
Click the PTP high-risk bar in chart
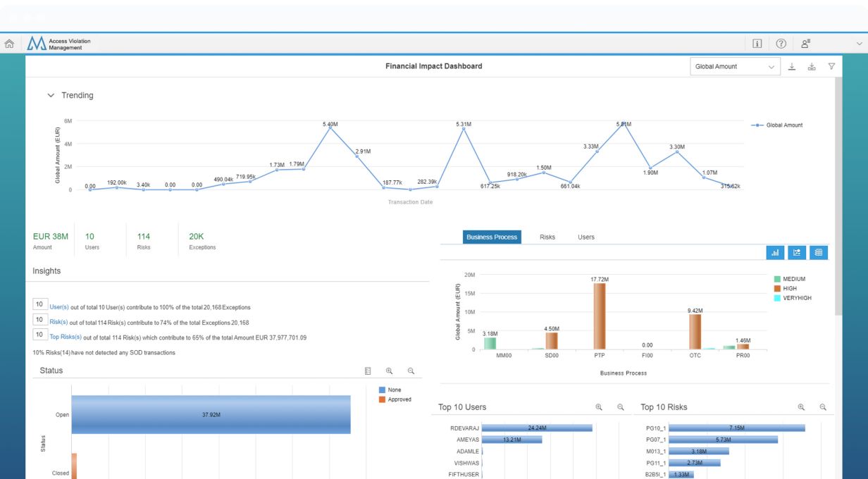pyautogui.click(x=600, y=316)
